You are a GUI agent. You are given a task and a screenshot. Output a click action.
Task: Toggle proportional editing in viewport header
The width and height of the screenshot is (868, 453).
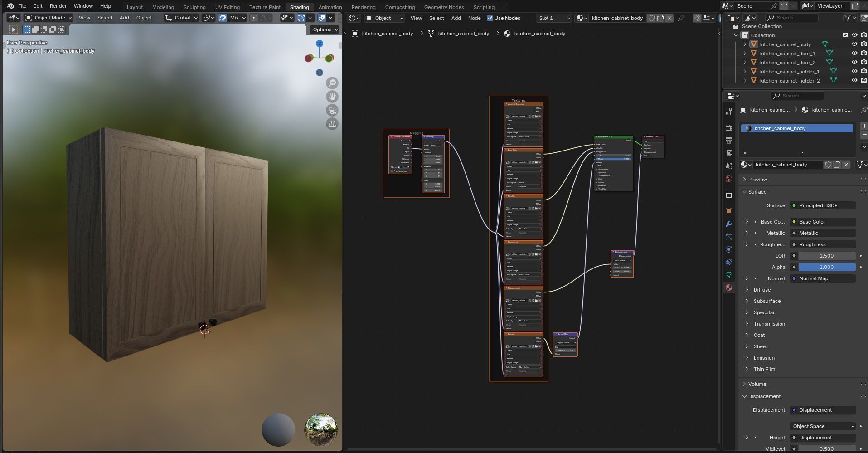[x=254, y=18]
